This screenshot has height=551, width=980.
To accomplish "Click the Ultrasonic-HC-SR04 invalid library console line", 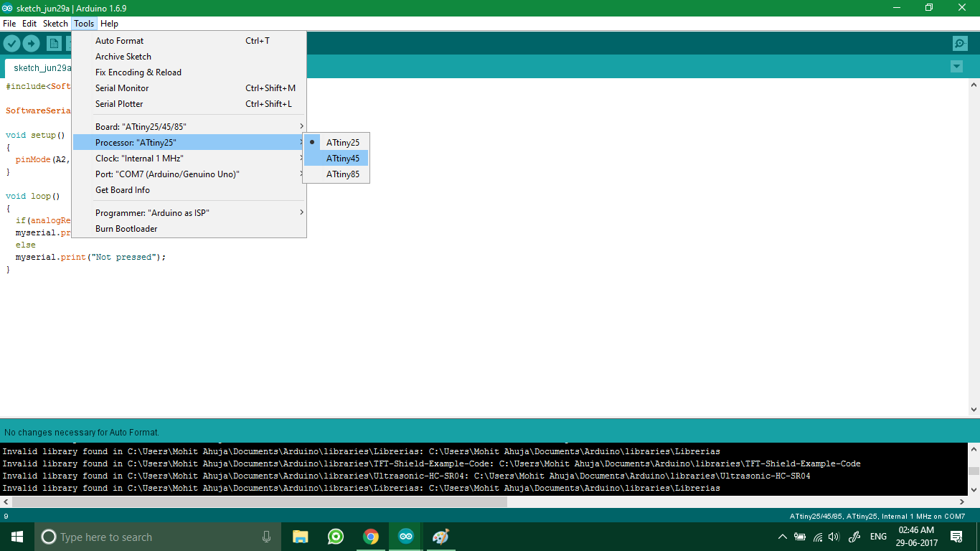I will [x=406, y=476].
